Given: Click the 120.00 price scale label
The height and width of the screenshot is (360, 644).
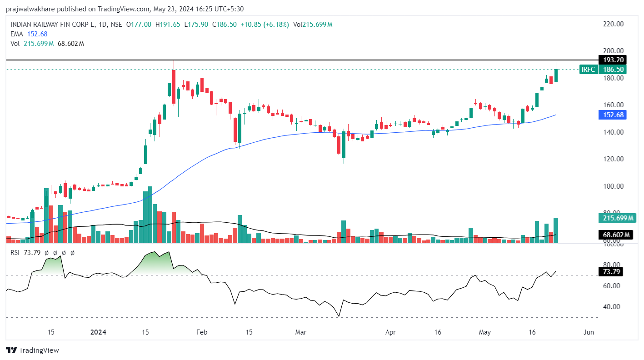Looking at the screenshot, I should 613,159.
